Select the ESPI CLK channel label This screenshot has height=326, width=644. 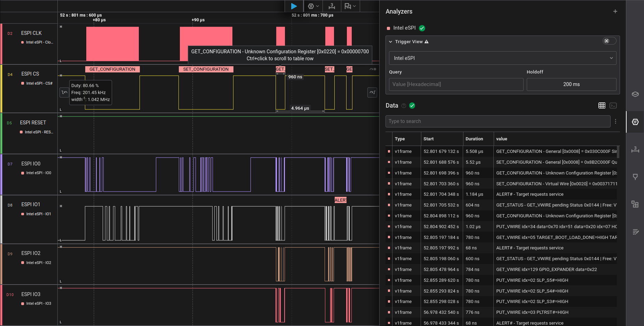[x=31, y=33]
